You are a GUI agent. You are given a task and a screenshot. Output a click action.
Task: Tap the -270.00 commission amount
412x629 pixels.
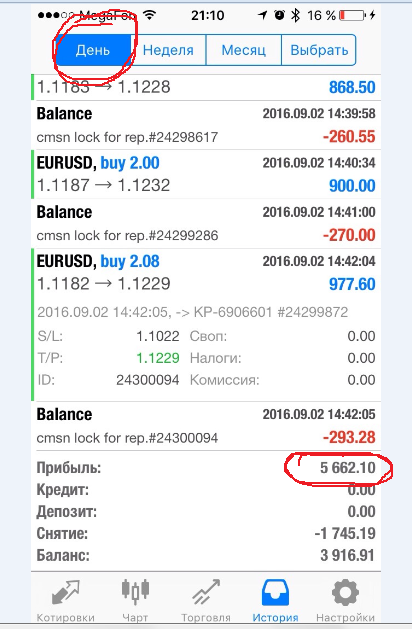click(349, 235)
